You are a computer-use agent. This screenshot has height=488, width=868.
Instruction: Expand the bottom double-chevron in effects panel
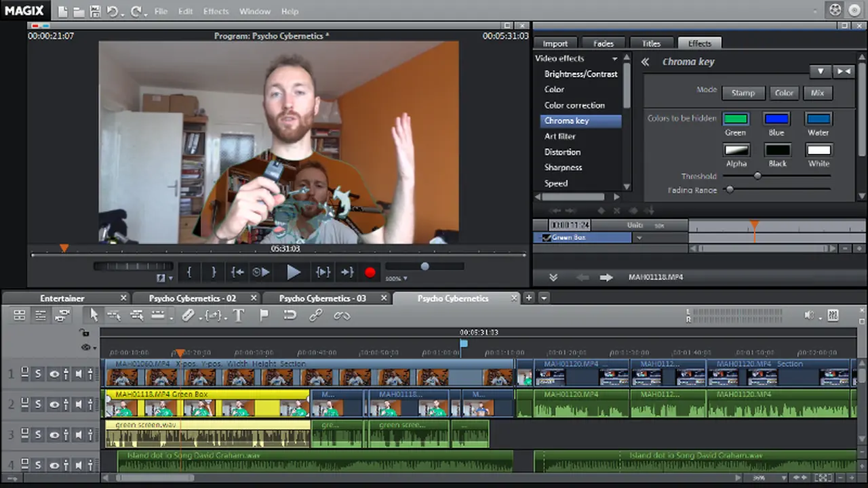pos(553,277)
